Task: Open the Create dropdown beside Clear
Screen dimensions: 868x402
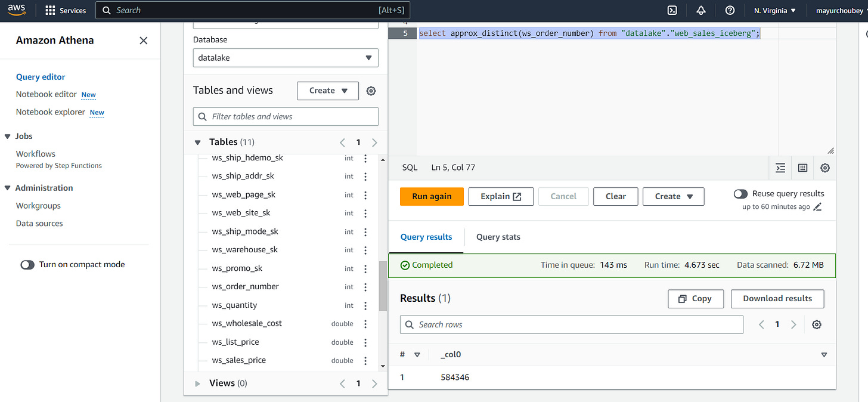Action: [674, 196]
